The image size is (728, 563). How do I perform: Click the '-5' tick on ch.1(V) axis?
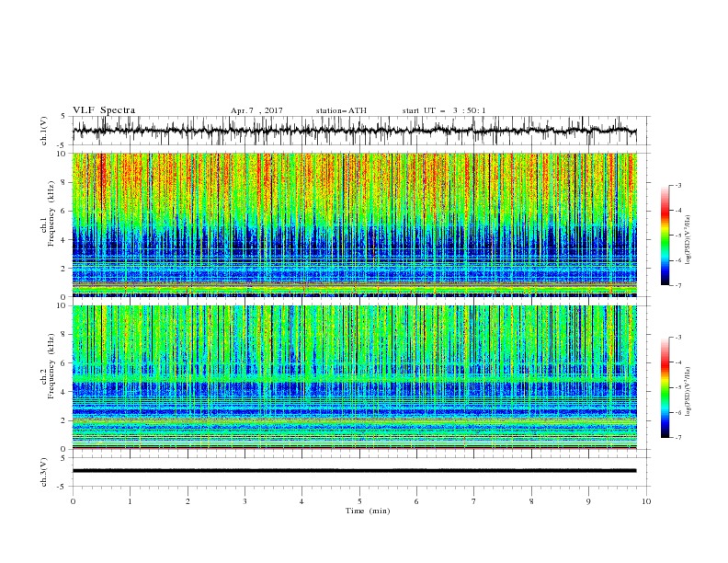pos(62,145)
